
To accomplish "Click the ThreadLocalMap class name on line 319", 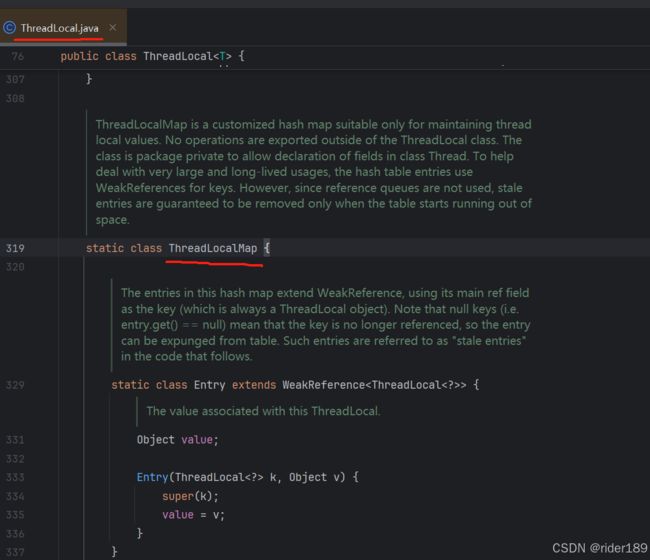I will click(x=213, y=248).
